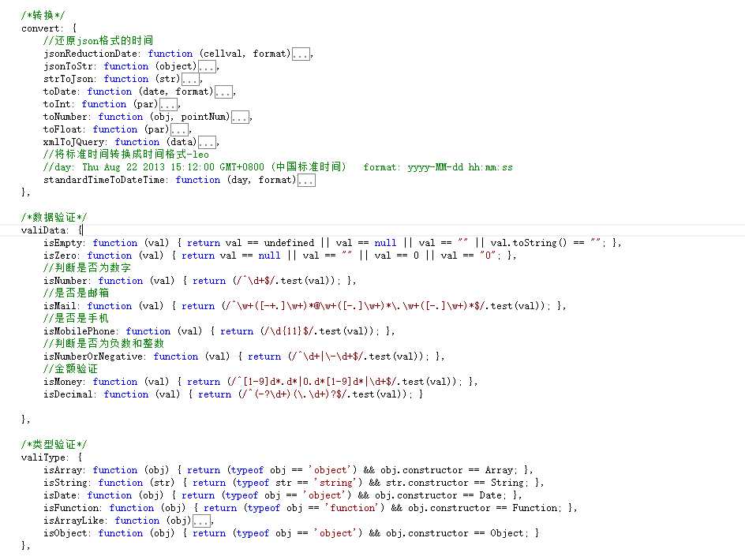The height and width of the screenshot is (560, 745).
Task: Click the 'isString' function name
Action: (65, 483)
